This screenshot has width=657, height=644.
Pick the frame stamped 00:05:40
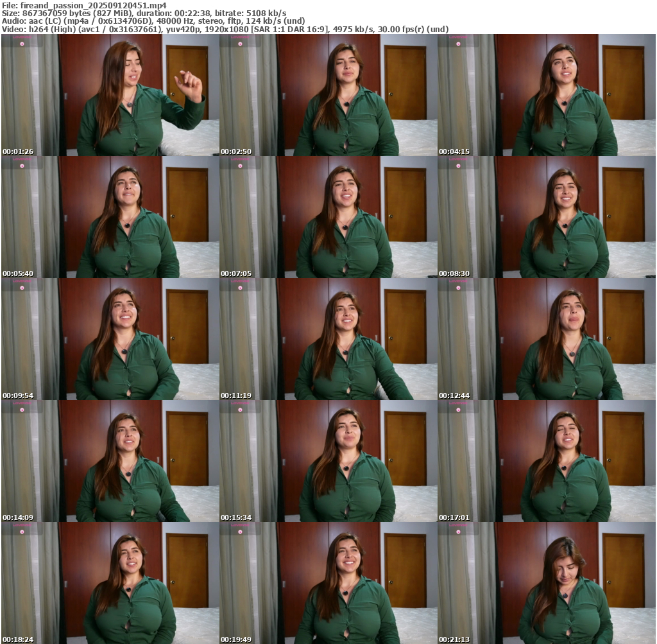tap(110, 217)
